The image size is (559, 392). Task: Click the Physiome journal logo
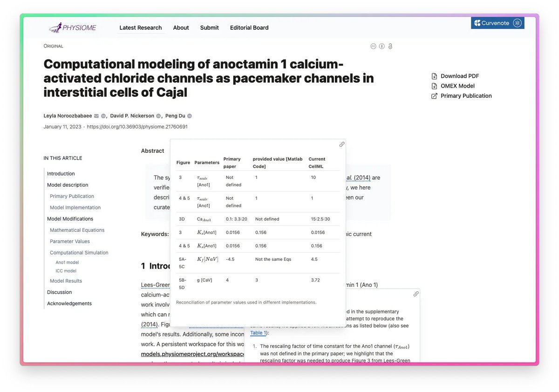pyautogui.click(x=73, y=27)
